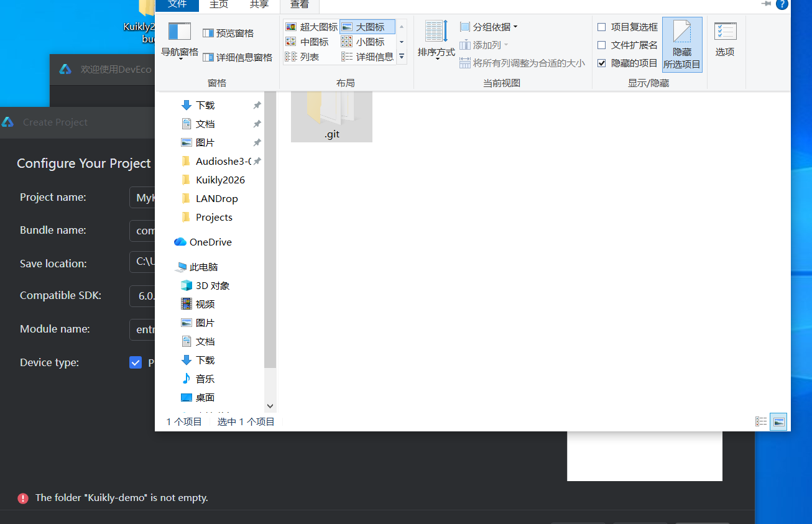Open 排序方式 sort options
Screen dimensions: 812x524
436,40
